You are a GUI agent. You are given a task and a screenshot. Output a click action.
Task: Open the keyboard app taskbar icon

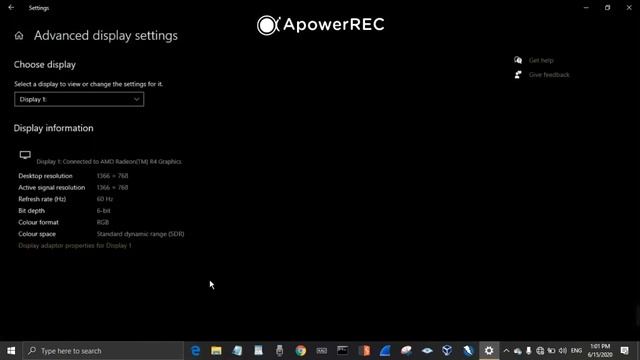tap(322, 351)
